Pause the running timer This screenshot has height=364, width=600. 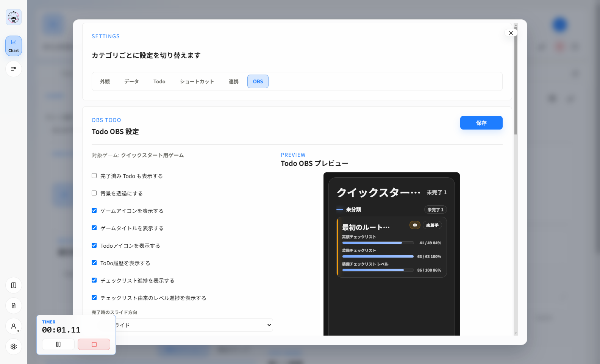(58, 344)
